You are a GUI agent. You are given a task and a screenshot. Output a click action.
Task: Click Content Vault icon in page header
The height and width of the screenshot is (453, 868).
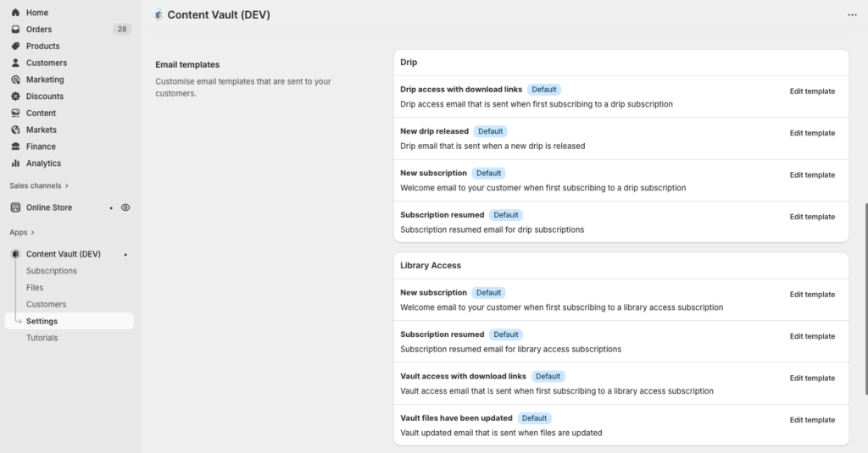tap(159, 15)
